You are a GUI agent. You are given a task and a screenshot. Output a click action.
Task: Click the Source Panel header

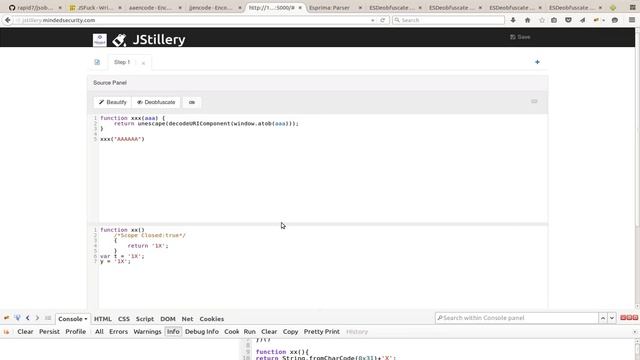318,82
